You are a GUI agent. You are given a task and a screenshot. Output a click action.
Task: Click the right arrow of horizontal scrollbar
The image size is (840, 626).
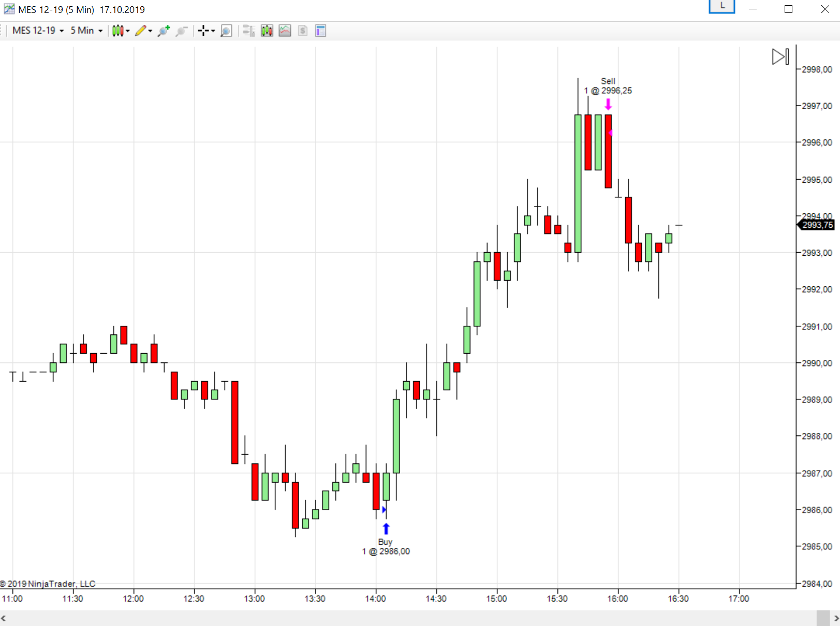tap(836, 618)
